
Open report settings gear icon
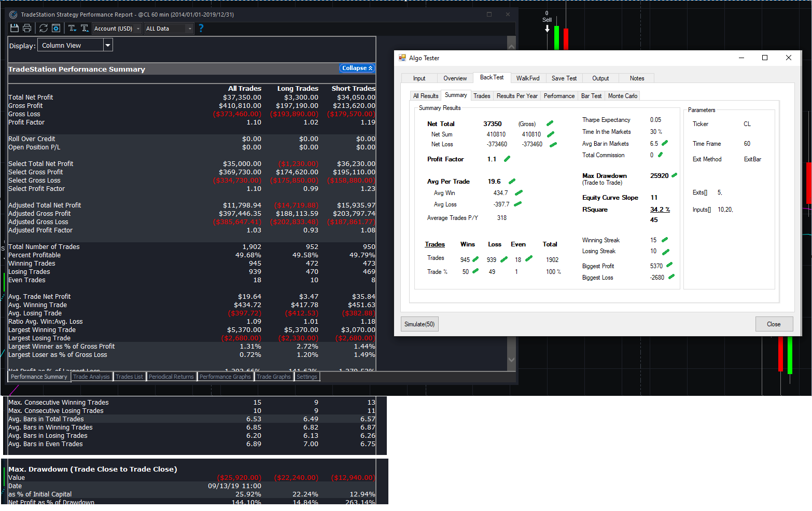(x=56, y=28)
